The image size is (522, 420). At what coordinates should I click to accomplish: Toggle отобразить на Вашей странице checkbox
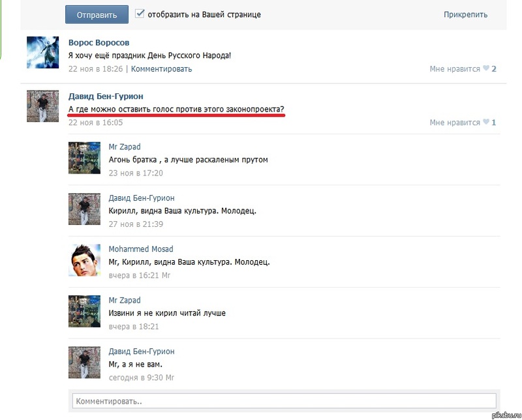pyautogui.click(x=140, y=14)
